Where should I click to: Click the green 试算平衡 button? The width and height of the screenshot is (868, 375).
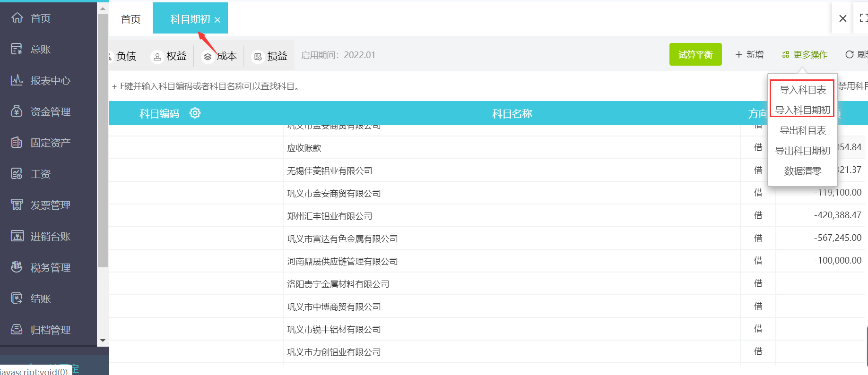tap(695, 55)
